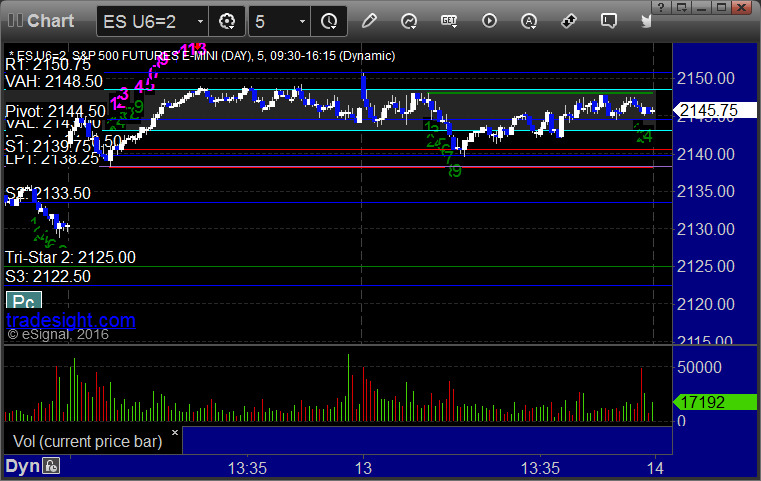Open the window options dropdown beside help
761x481 pixels.
[x=681, y=7]
